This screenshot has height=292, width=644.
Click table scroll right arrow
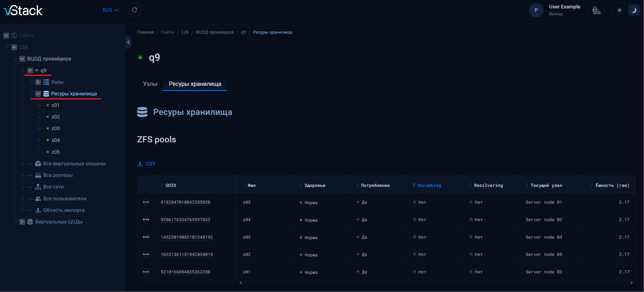click(x=632, y=283)
